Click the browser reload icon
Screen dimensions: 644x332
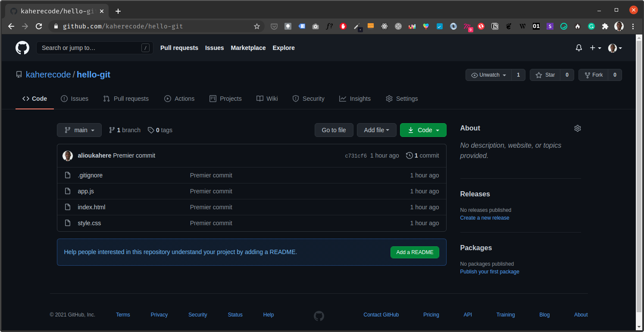click(x=39, y=26)
